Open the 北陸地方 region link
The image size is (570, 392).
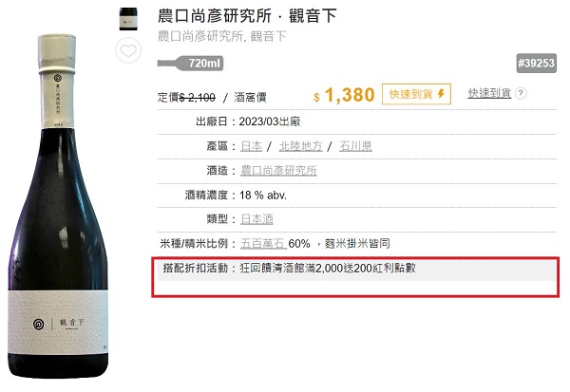click(300, 146)
